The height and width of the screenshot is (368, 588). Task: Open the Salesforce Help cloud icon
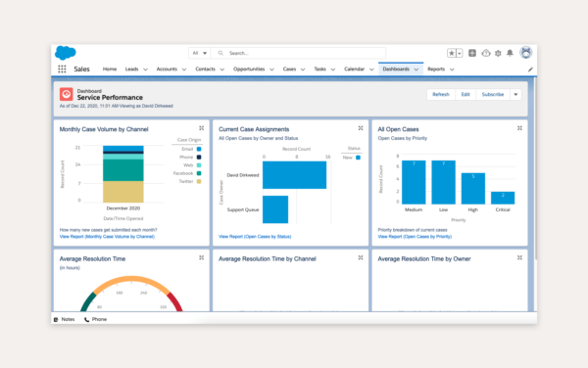click(x=486, y=53)
